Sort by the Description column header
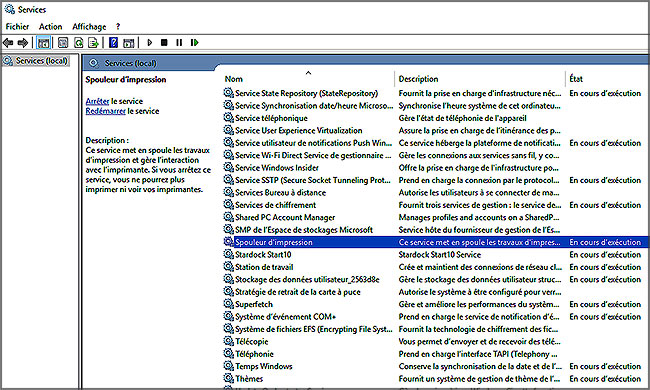Viewport: 650px width, 390px height. click(418, 79)
